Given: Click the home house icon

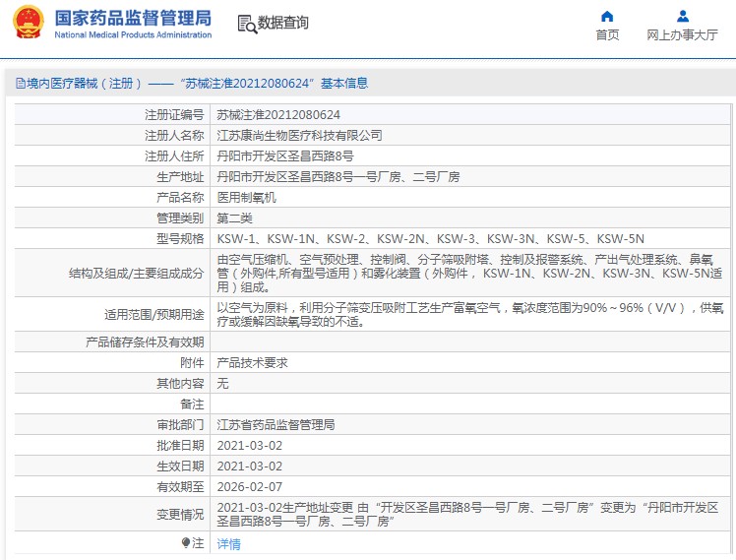Looking at the screenshot, I should tap(607, 17).
